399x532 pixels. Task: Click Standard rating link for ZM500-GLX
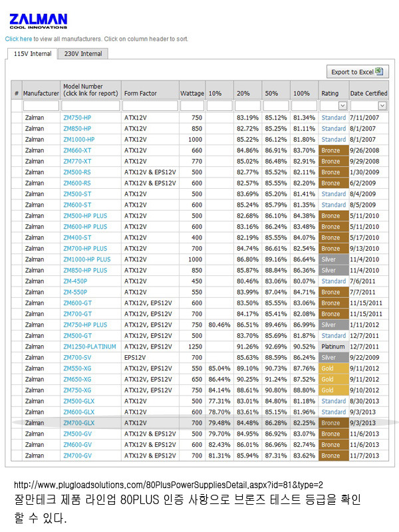(334, 401)
